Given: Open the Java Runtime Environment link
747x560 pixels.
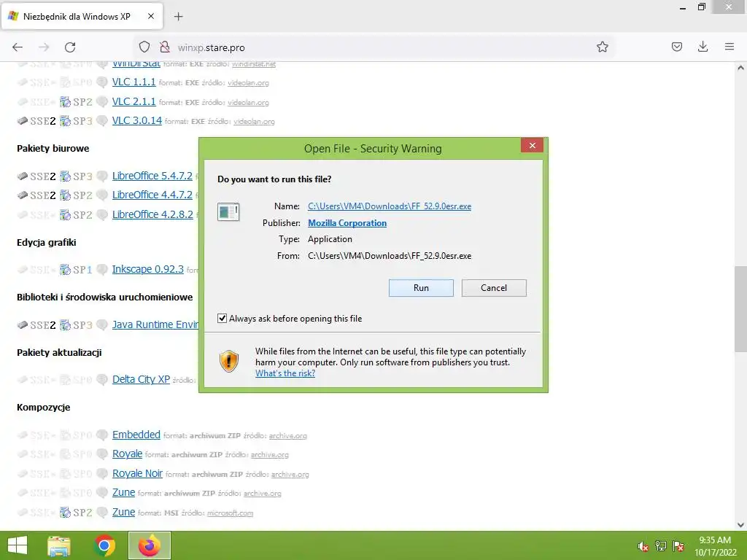Looking at the screenshot, I should (155, 324).
